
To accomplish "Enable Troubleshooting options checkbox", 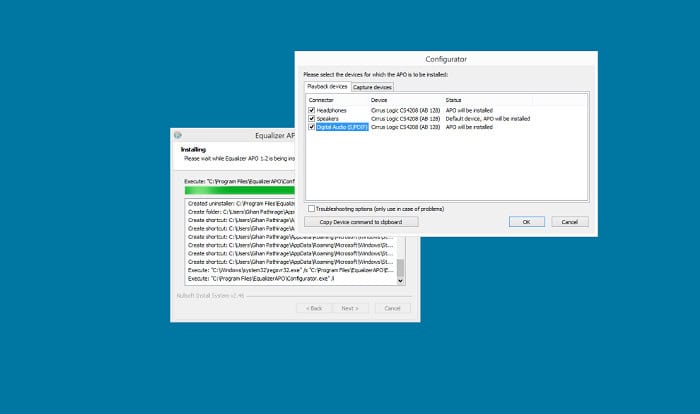I will click(x=311, y=209).
